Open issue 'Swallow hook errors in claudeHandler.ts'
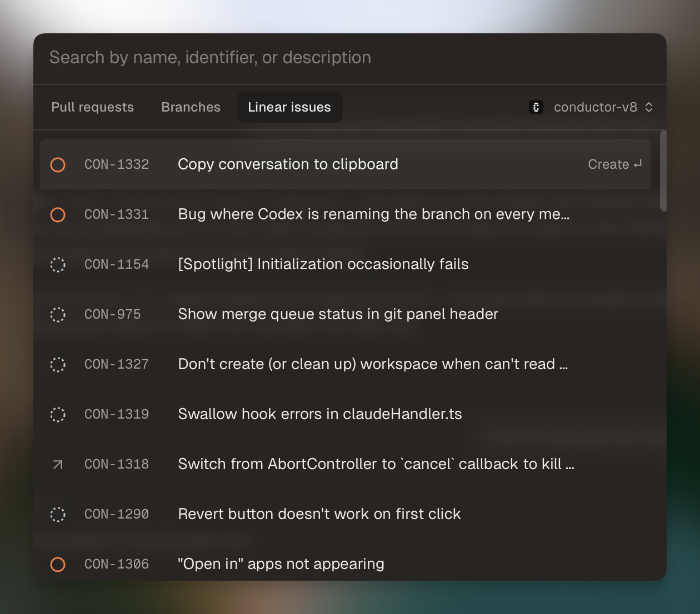This screenshot has width=700, height=614. pos(319,414)
